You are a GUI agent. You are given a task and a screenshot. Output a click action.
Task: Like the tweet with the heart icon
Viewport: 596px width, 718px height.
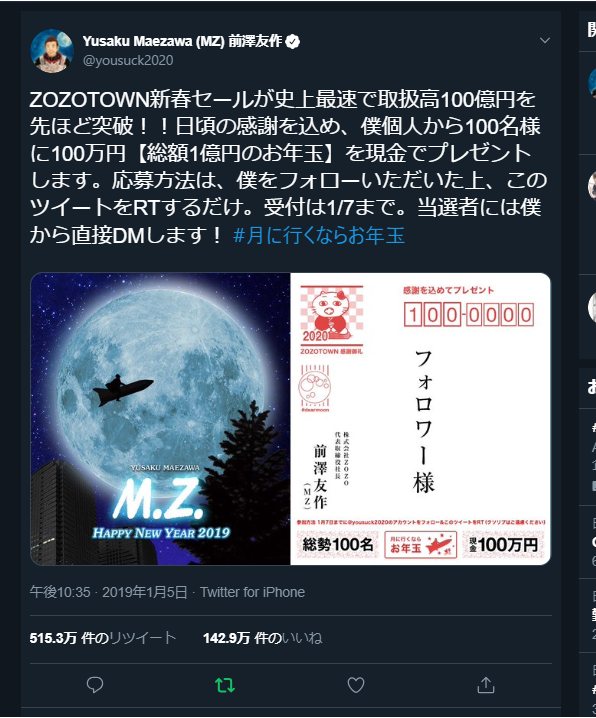[356, 685]
